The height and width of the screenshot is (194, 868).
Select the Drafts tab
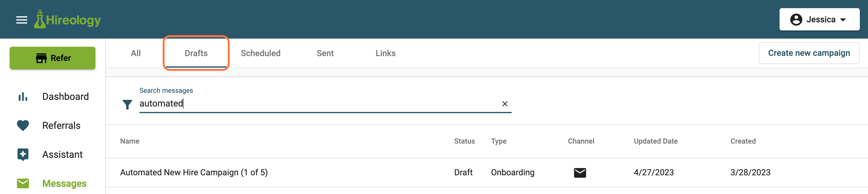pyautogui.click(x=196, y=53)
